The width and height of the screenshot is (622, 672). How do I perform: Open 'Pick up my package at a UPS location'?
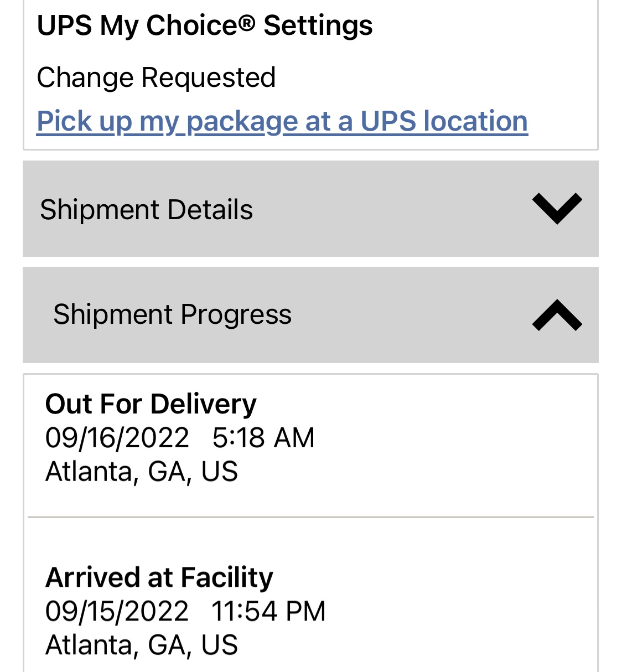(x=282, y=121)
